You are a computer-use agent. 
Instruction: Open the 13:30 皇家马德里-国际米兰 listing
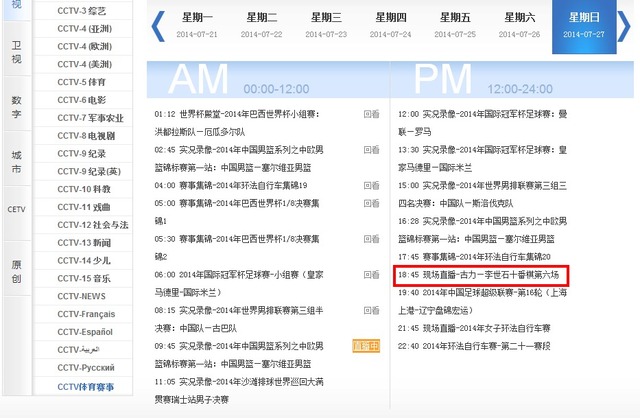483,159
